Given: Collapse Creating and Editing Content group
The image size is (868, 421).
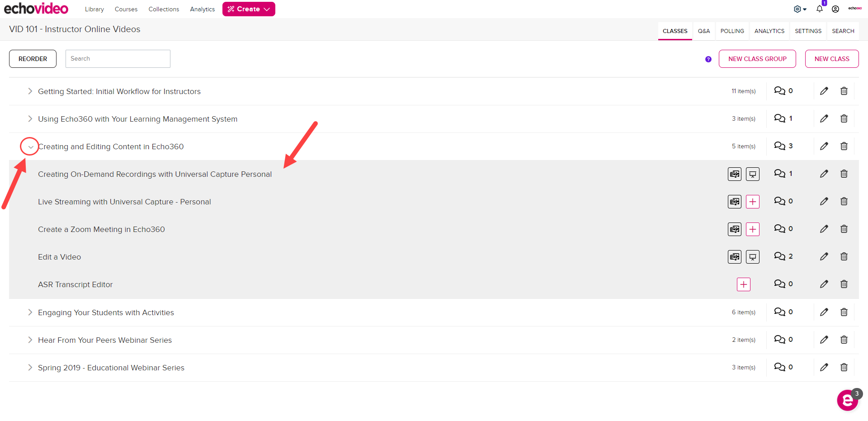Looking at the screenshot, I should 30,147.
